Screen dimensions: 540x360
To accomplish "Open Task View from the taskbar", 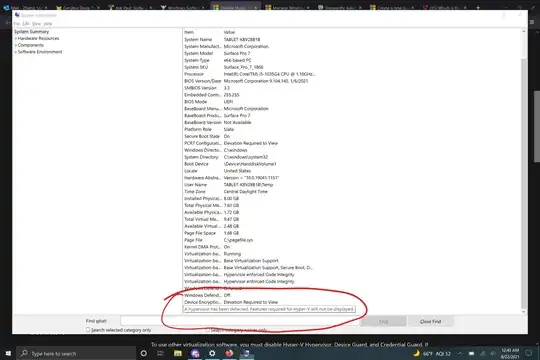I will 160,353.
